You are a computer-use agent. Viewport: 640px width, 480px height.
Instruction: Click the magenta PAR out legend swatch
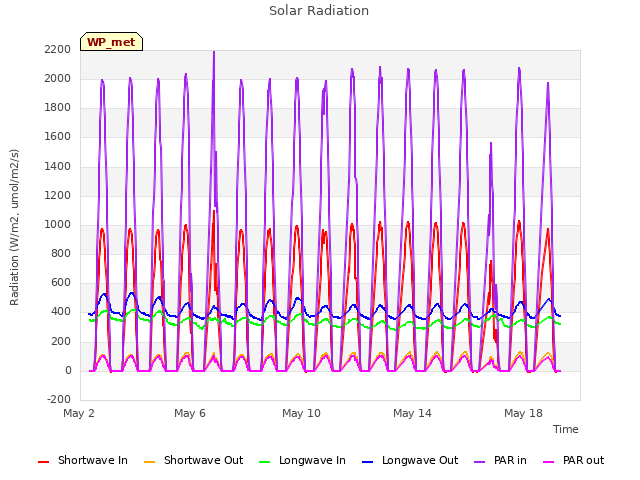[549, 462]
